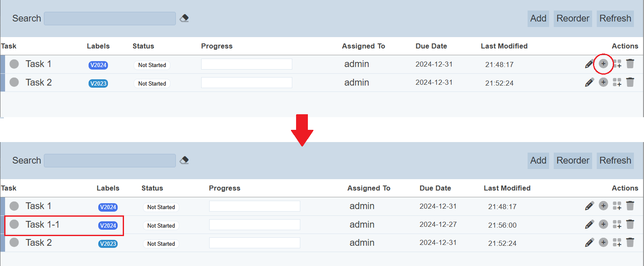Add a subtask under Task 1-1

[x=604, y=224]
